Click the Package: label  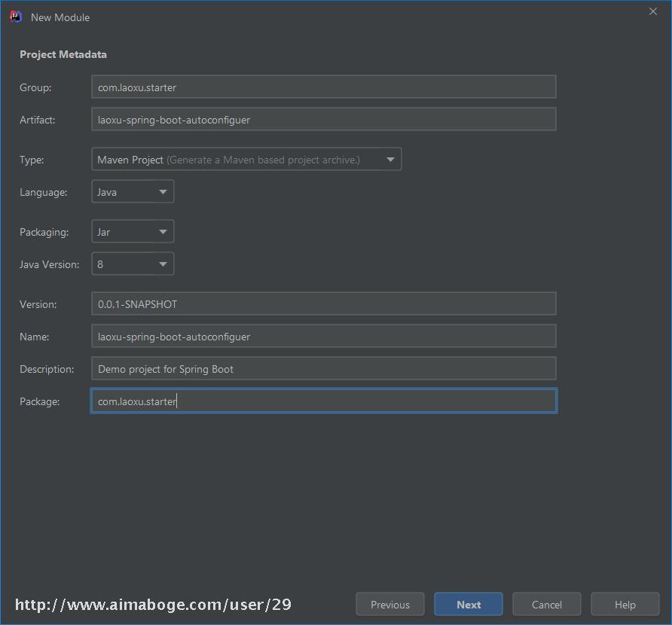(40, 402)
